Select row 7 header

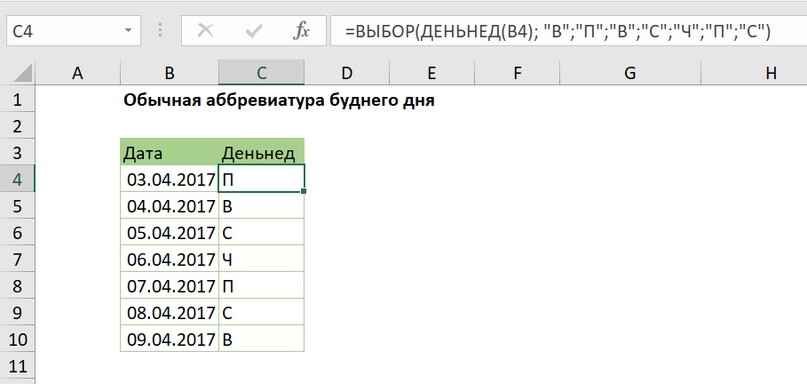pos(17,259)
